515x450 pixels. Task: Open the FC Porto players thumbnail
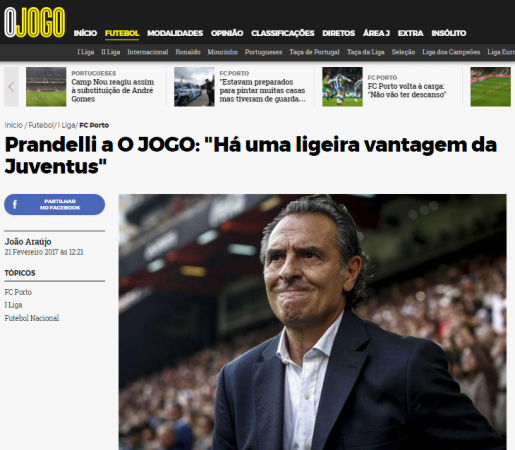click(x=342, y=87)
